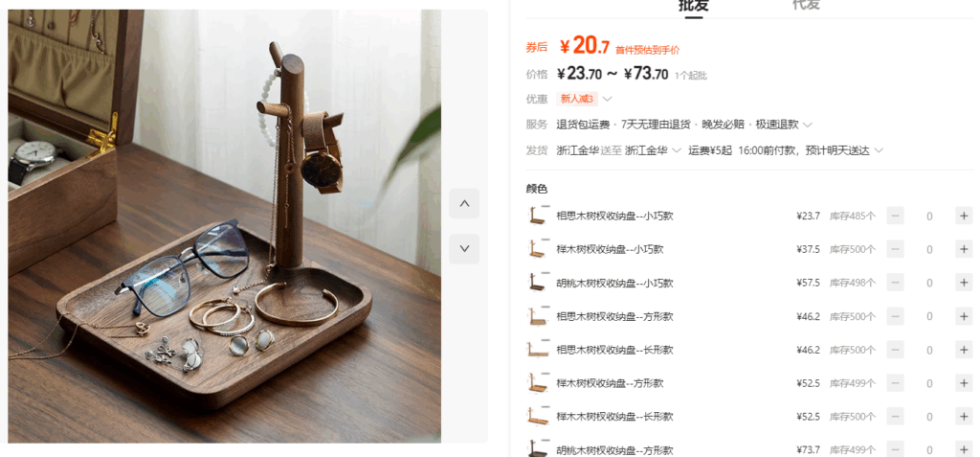The image size is (980, 457).
Task: Click the down arrow beside product image
Action: [464, 248]
